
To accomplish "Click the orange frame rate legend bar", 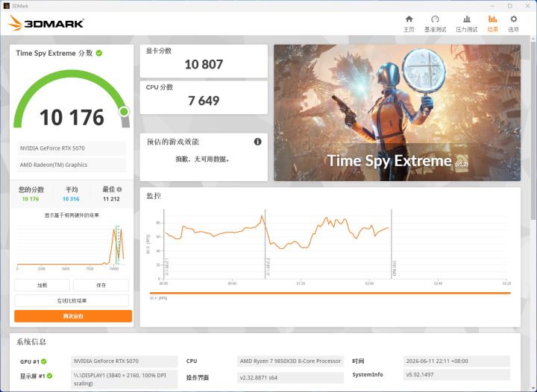I will point(330,293).
